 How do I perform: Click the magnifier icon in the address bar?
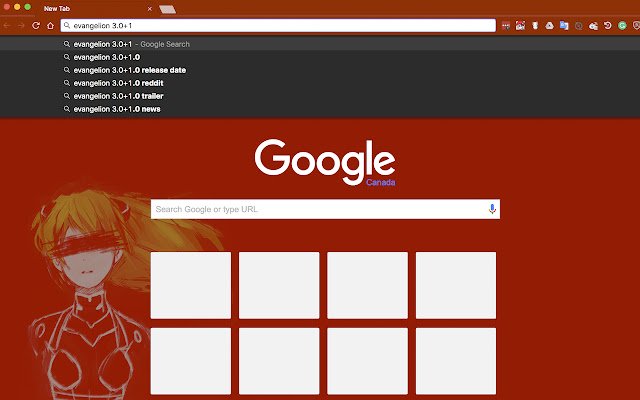click(x=67, y=25)
